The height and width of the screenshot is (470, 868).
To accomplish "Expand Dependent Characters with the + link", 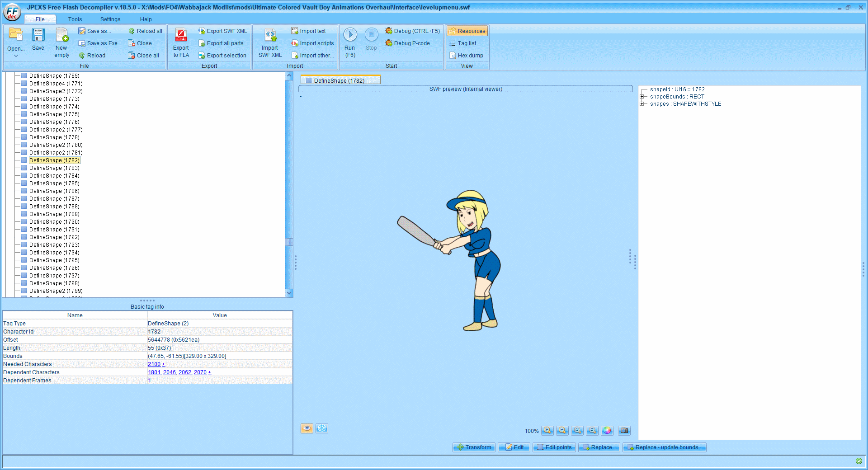I will 209,372.
